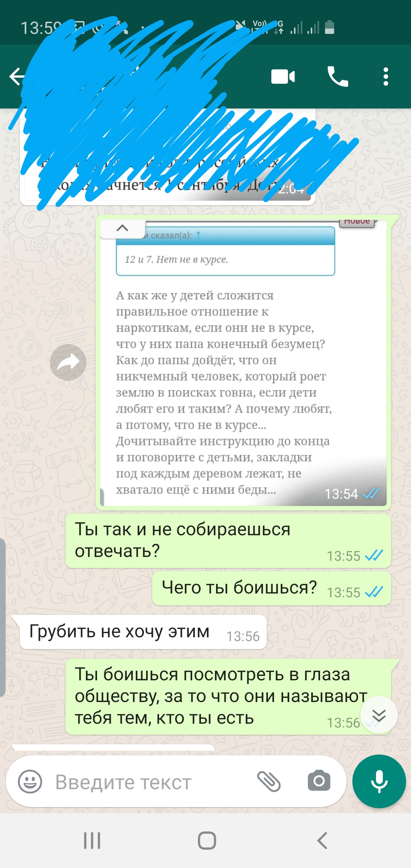Tap message 'Ты так и не собираешься отвечать?'
The width and height of the screenshot is (411, 868).
coord(228,541)
